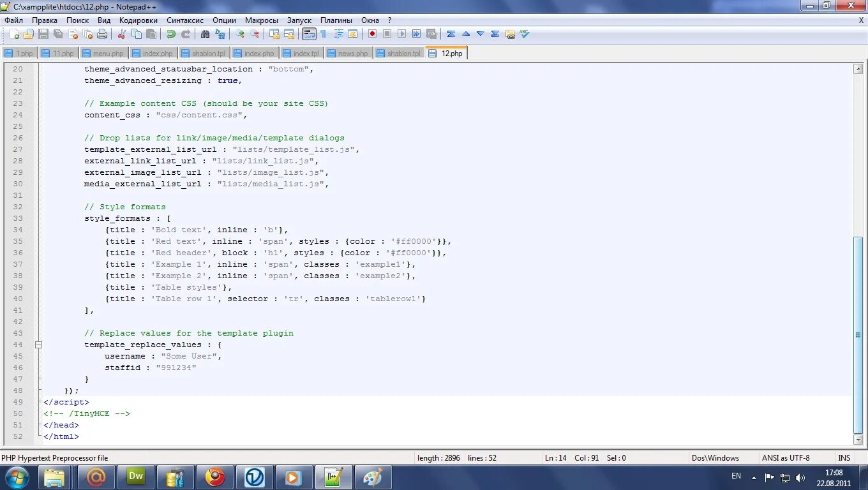868x490 pixels.
Task: Click the EN language indicator in tray
Action: click(x=736, y=476)
